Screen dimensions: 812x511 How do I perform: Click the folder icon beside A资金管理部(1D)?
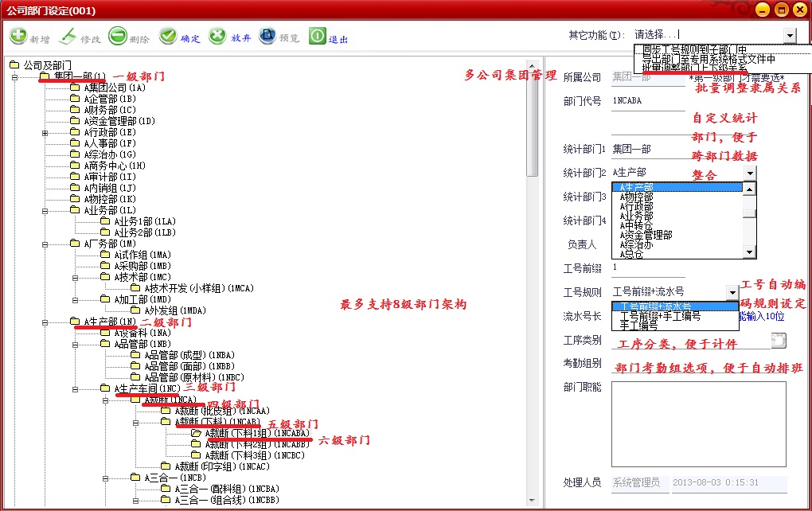[75, 121]
